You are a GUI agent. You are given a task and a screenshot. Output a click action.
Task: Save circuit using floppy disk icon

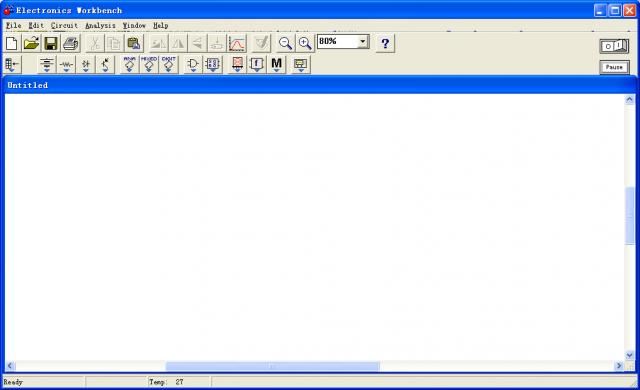(51, 43)
